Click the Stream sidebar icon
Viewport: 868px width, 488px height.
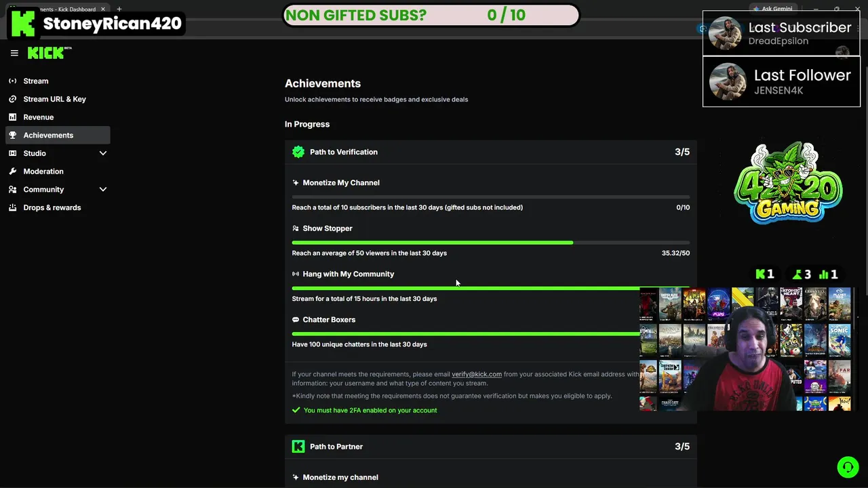coord(12,81)
